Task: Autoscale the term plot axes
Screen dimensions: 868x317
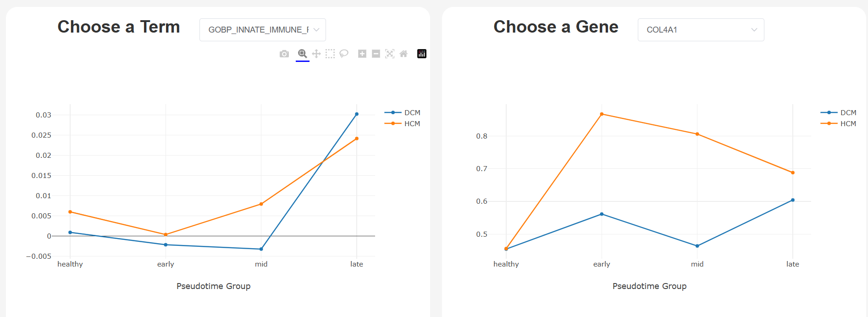Action: click(x=390, y=54)
